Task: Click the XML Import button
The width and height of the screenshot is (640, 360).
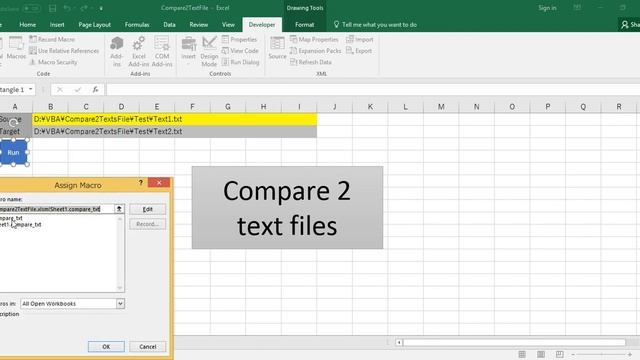Action: (360, 40)
